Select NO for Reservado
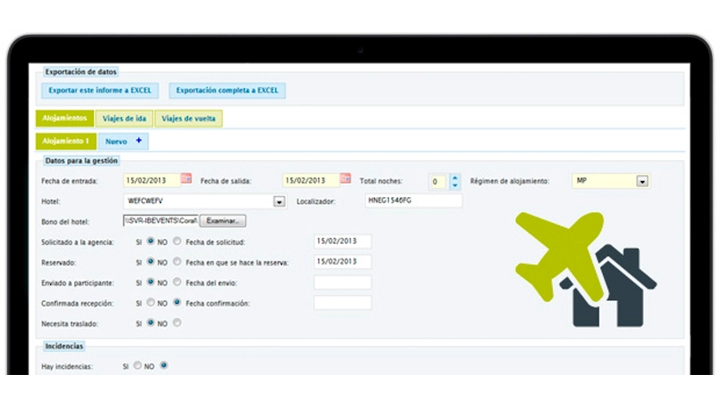 pos(177,262)
